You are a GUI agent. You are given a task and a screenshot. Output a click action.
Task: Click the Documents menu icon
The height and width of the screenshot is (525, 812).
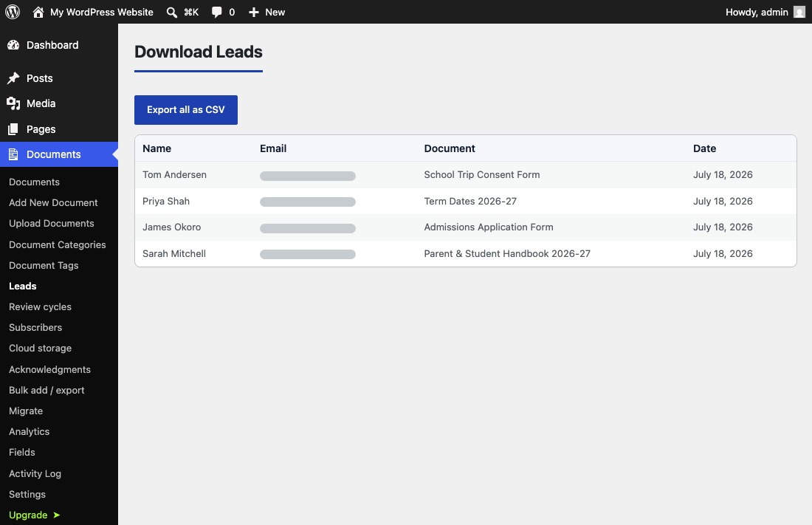[13, 154]
